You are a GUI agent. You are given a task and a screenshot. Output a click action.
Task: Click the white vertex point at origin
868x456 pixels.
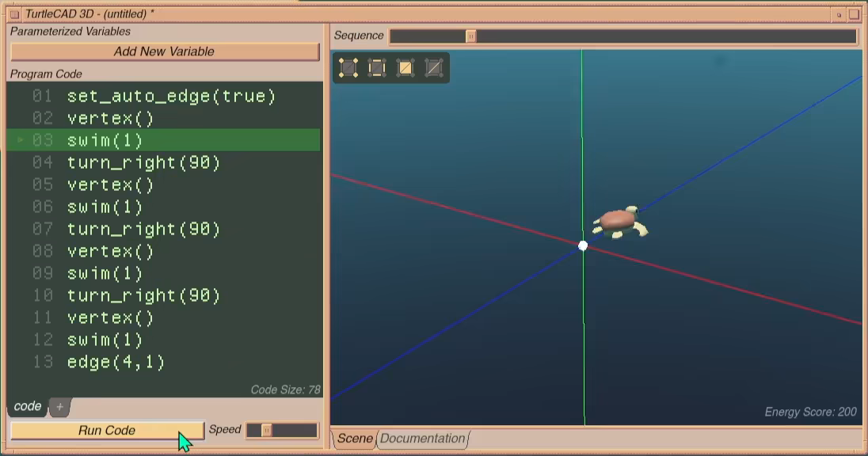pos(583,245)
